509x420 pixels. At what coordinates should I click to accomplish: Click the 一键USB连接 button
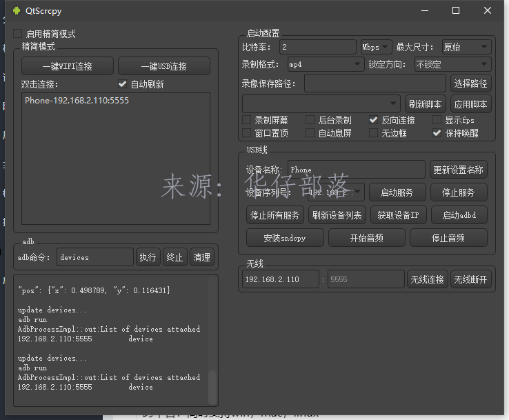[x=164, y=66]
